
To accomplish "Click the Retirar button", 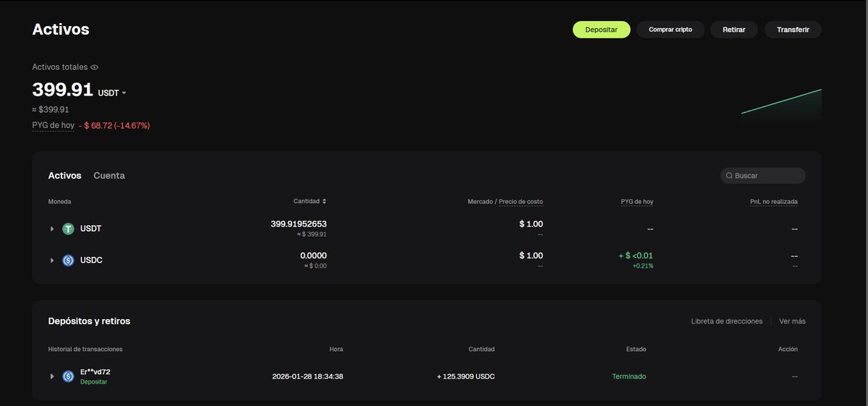I will (x=733, y=30).
